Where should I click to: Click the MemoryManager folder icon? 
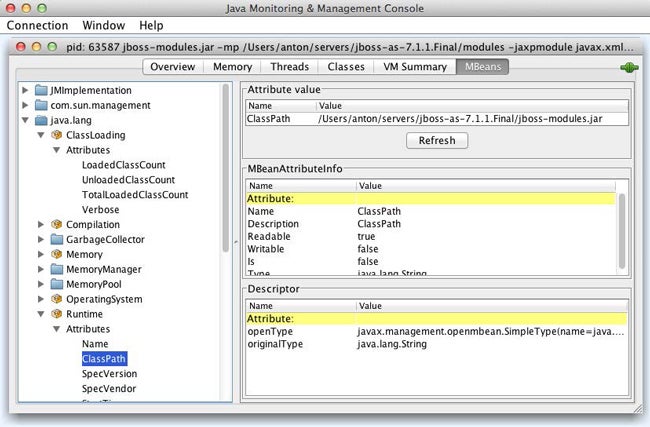pyautogui.click(x=56, y=269)
